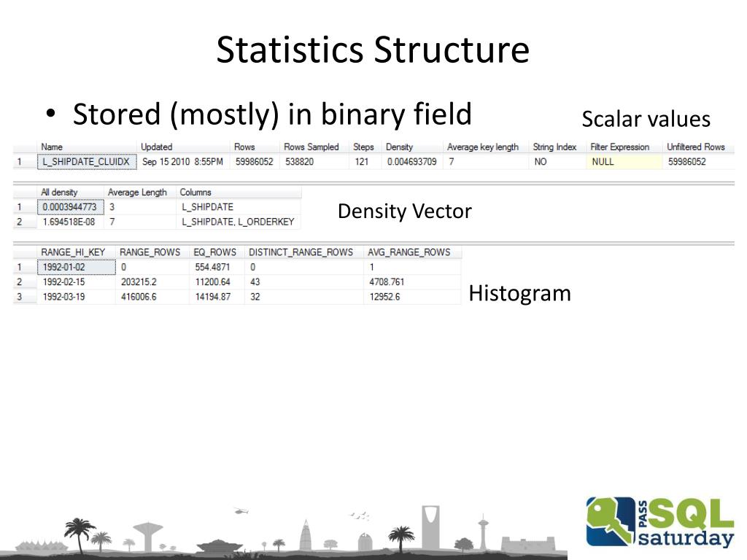Select the 203215.2 range rows value
747x560 pixels.
click(x=139, y=281)
